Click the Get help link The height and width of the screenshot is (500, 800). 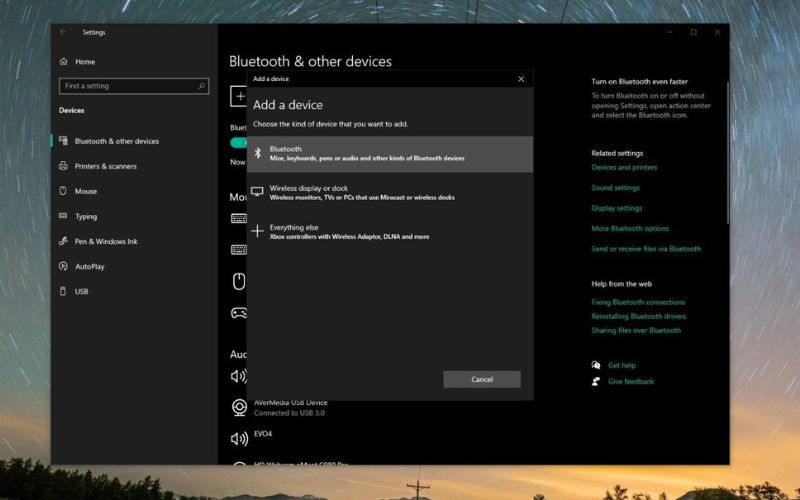point(622,365)
